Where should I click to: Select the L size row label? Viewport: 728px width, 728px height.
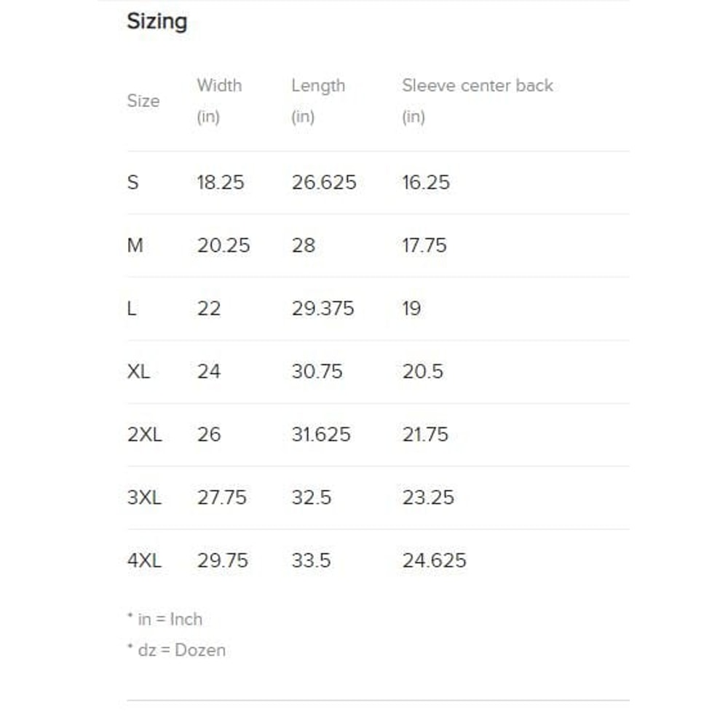point(132,309)
